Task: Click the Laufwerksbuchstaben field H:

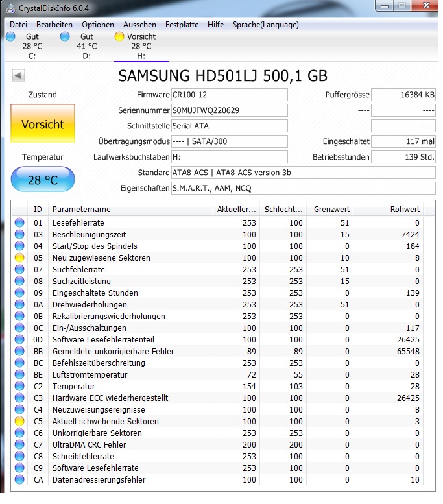Action: (230, 157)
